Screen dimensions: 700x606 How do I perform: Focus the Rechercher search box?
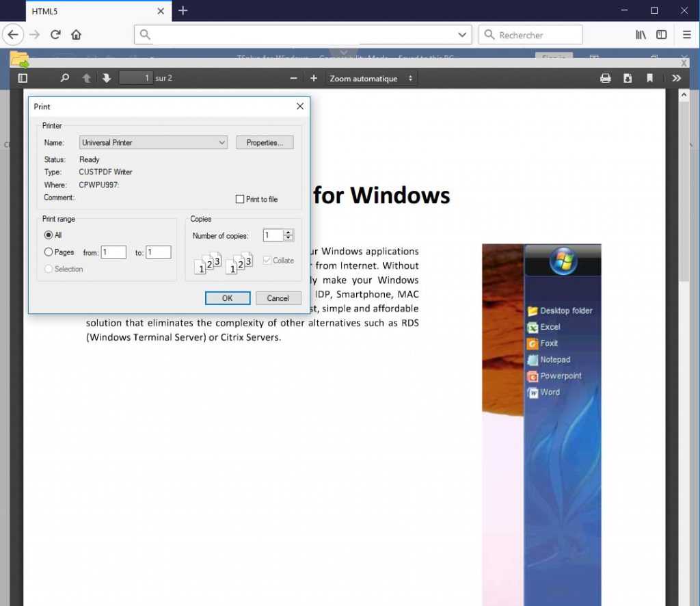click(x=530, y=35)
